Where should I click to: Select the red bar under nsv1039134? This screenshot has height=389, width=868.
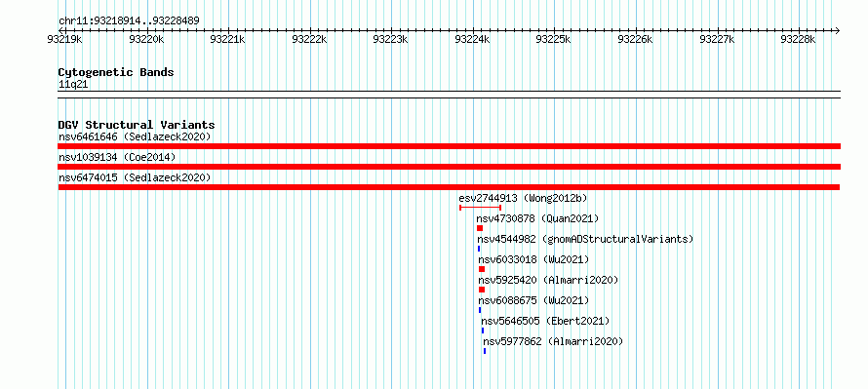[449, 167]
